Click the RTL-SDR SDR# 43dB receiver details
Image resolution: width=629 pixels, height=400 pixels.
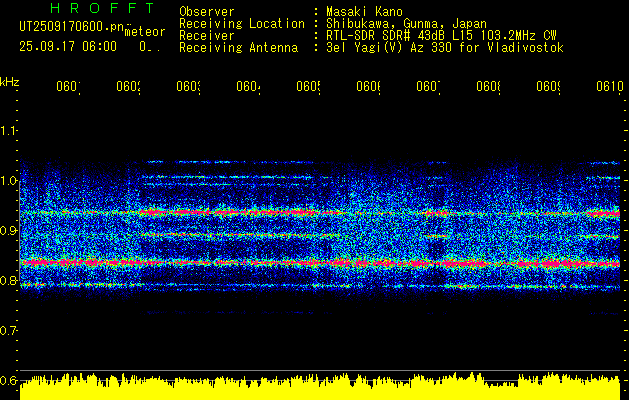coord(441,36)
